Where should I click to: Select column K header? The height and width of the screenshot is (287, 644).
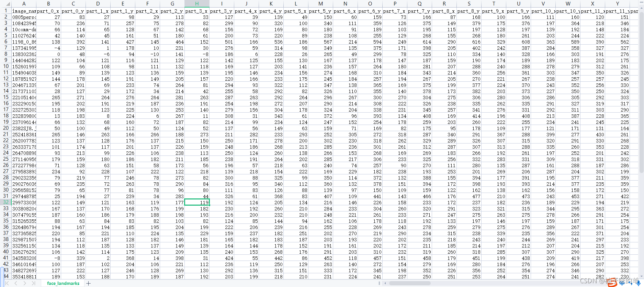271,3
